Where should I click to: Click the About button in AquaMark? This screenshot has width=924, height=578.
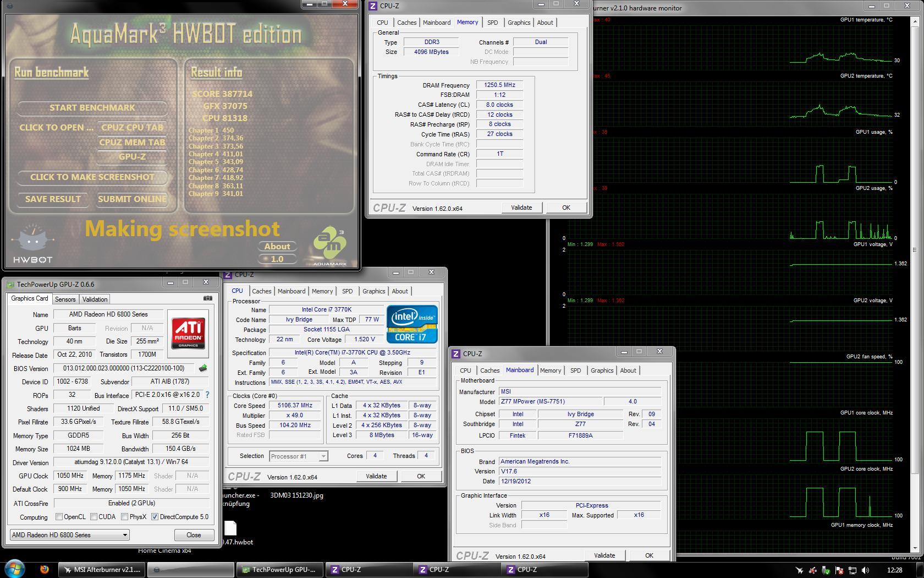(x=277, y=246)
